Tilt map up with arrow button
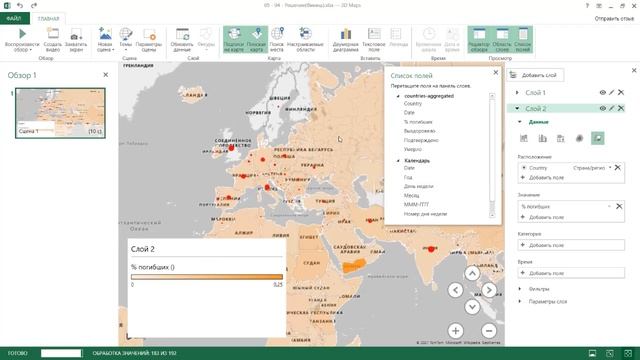640x360 pixels. click(472, 273)
